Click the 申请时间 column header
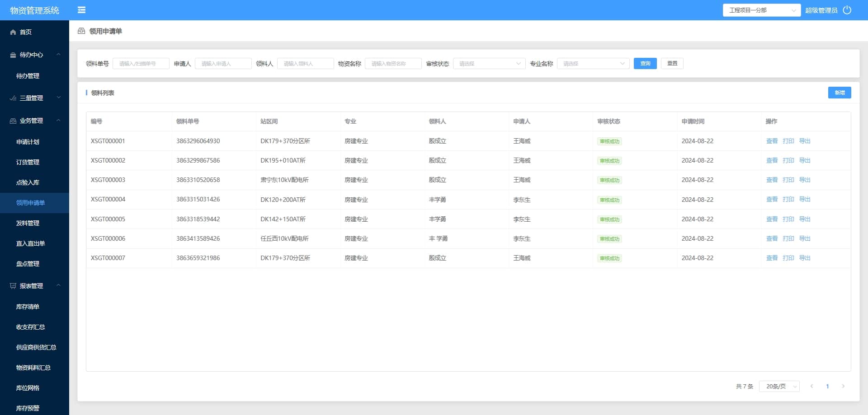The image size is (868, 415). (x=693, y=121)
